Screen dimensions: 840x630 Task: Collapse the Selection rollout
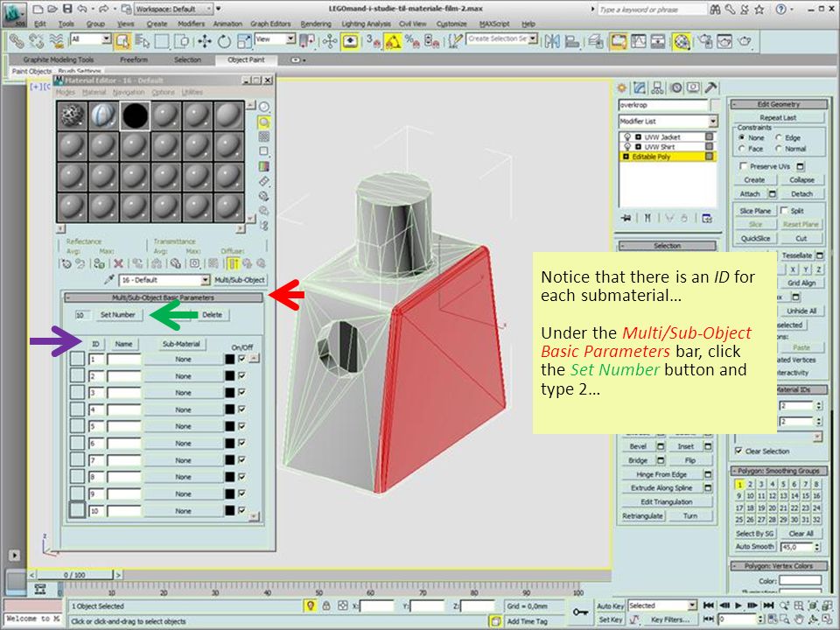pos(667,245)
